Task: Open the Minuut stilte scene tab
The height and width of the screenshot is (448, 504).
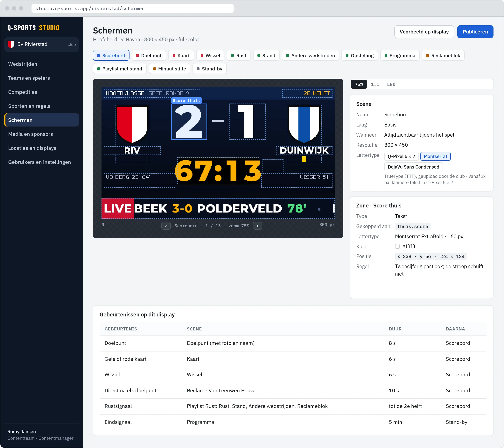Action: [x=169, y=69]
